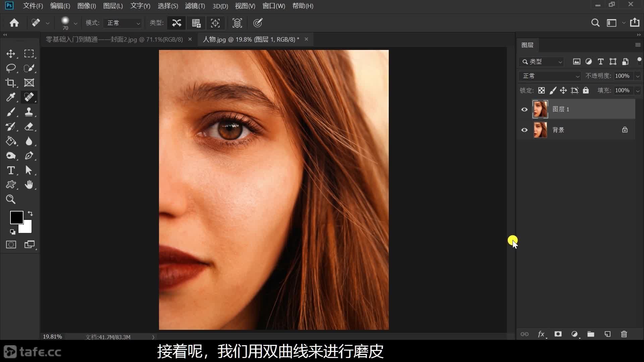This screenshot has height=362, width=644.
Task: Open the Share document icon
Action: (x=635, y=22)
